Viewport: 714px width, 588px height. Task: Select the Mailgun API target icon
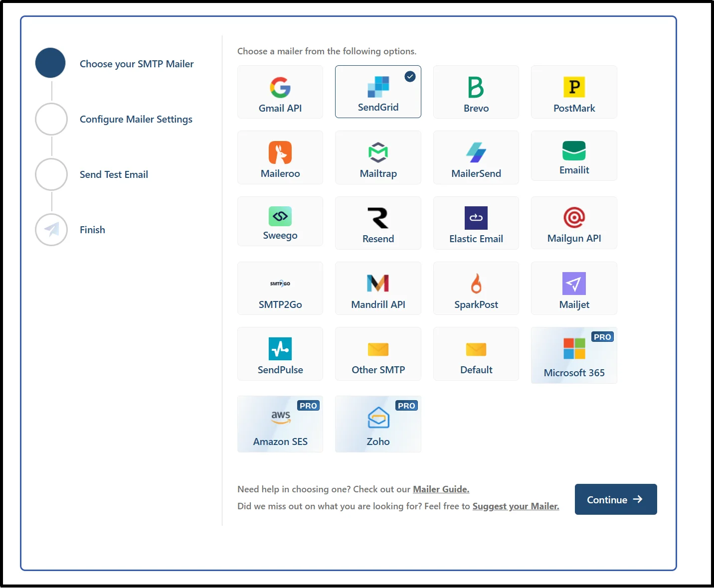pos(574,218)
